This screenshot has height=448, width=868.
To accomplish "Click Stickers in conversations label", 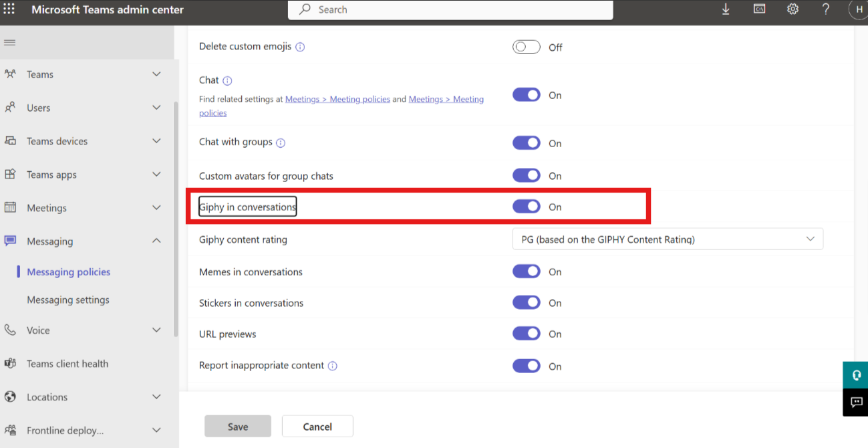I will (x=251, y=303).
